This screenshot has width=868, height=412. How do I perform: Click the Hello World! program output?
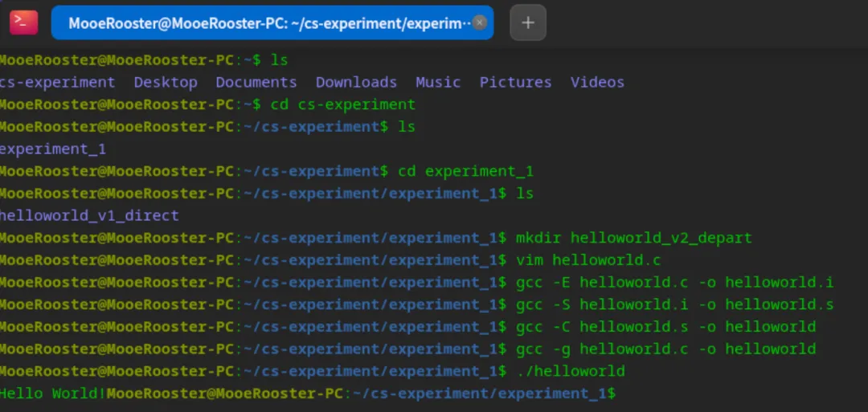click(53, 394)
